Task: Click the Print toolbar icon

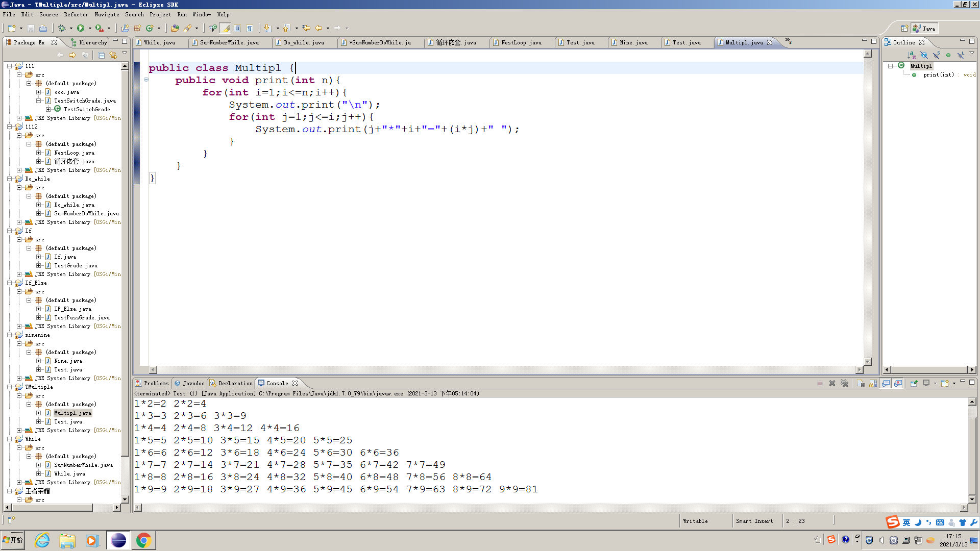Action: click(43, 28)
